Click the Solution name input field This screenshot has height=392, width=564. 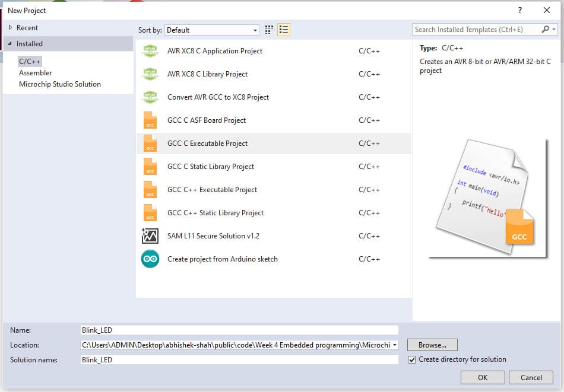(x=240, y=359)
